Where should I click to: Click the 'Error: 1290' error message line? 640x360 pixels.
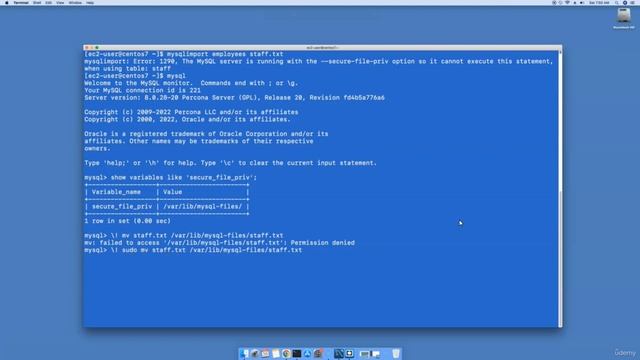click(x=318, y=61)
